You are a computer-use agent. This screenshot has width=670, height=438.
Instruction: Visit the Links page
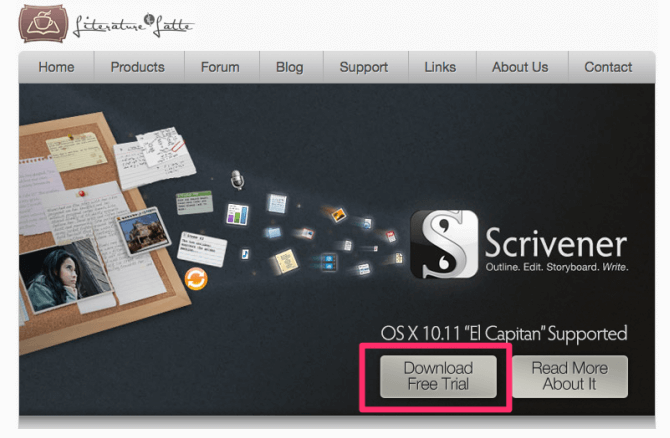(440, 67)
